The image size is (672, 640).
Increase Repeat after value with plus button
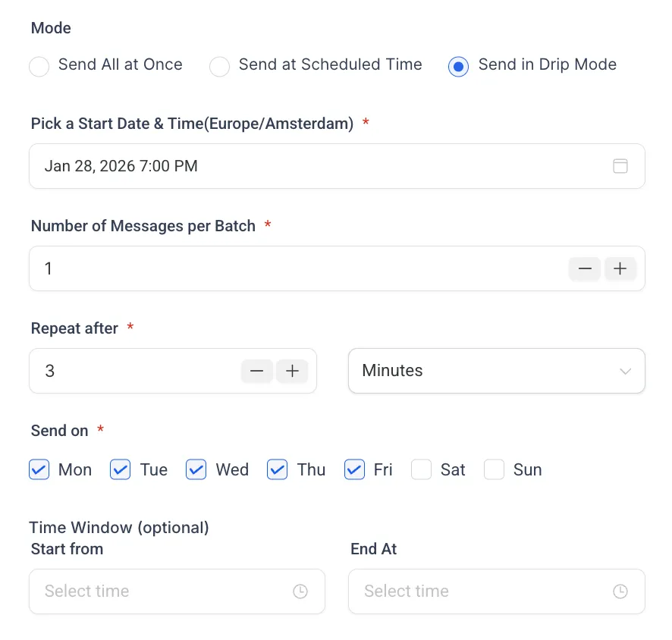point(292,371)
